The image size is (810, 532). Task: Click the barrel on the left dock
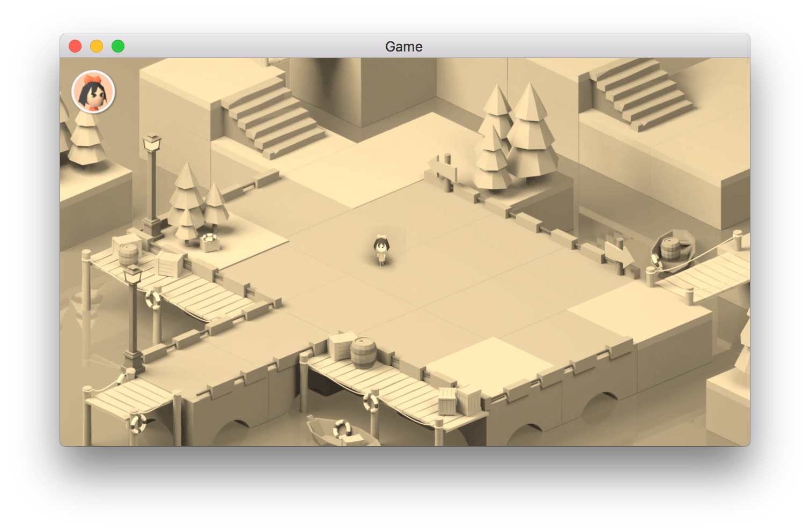coord(128,254)
